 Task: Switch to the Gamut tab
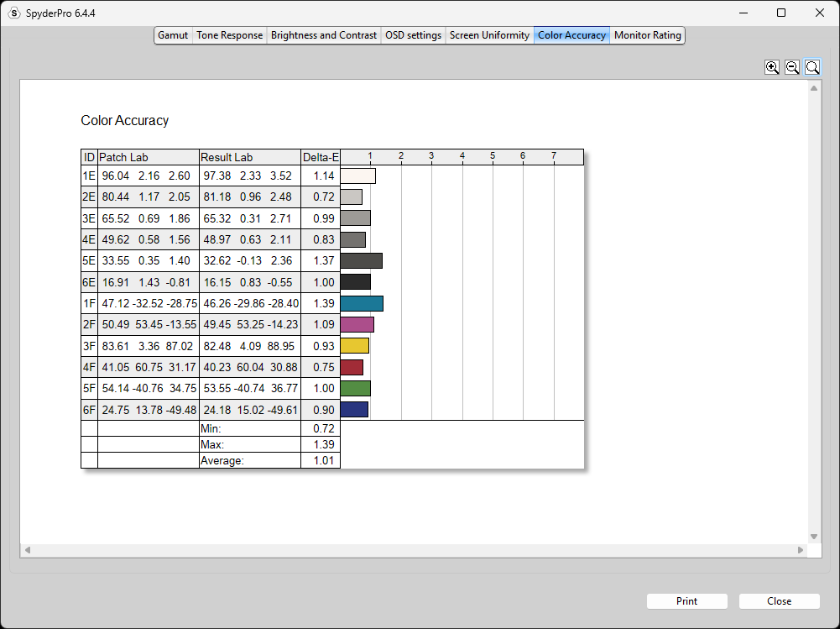click(173, 35)
